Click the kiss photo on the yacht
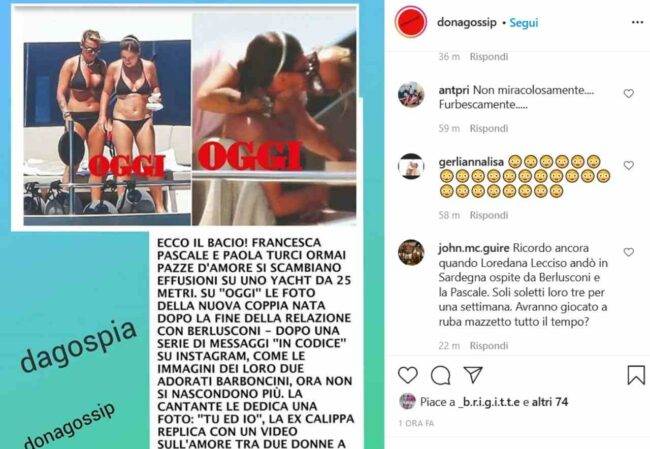Screen dimensions: 650x449 (274, 119)
